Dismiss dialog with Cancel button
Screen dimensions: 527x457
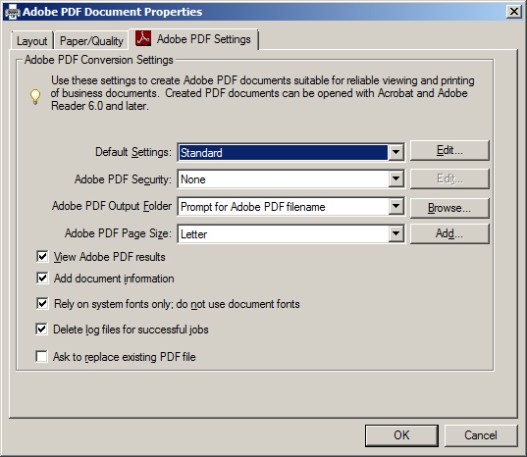[x=481, y=435]
